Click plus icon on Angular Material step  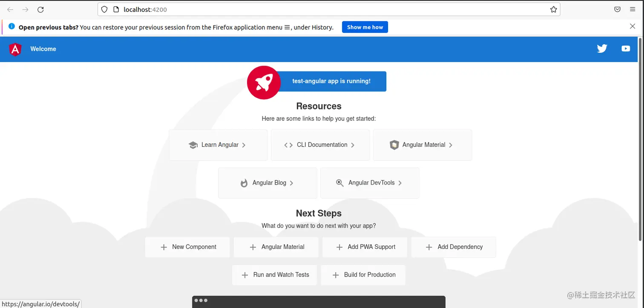click(253, 247)
